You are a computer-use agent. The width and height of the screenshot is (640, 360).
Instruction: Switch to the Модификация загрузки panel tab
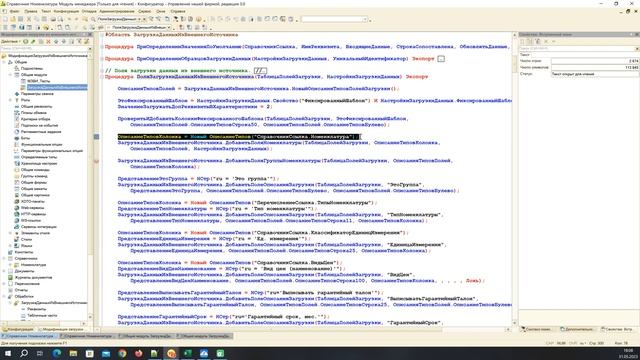[x=61, y=329]
